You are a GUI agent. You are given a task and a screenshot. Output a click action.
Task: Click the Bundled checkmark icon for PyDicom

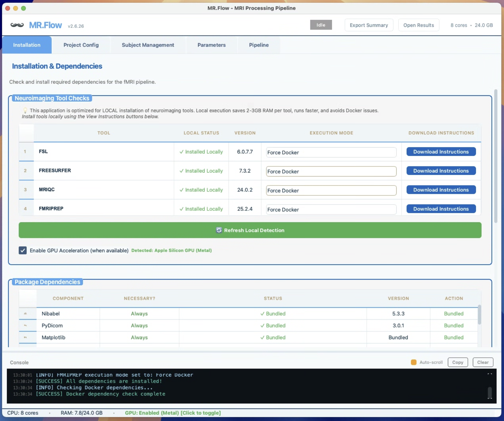[x=262, y=325]
